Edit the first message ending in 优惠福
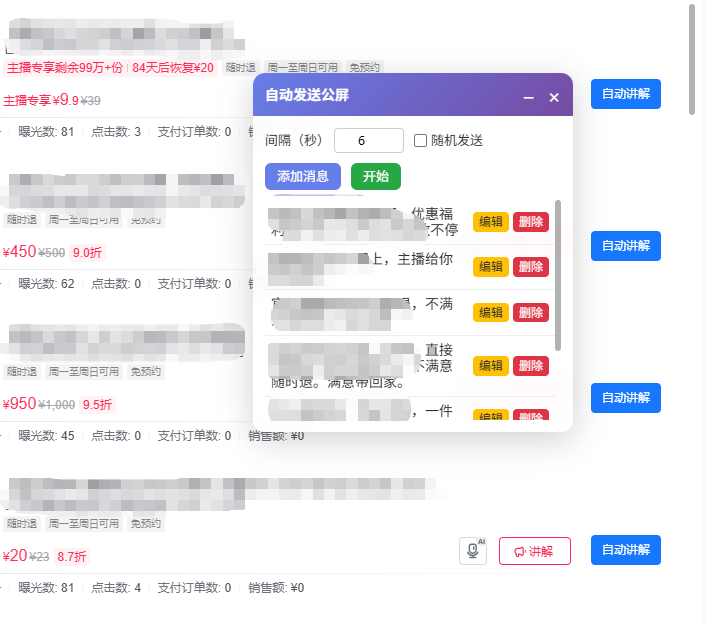 [x=491, y=222]
